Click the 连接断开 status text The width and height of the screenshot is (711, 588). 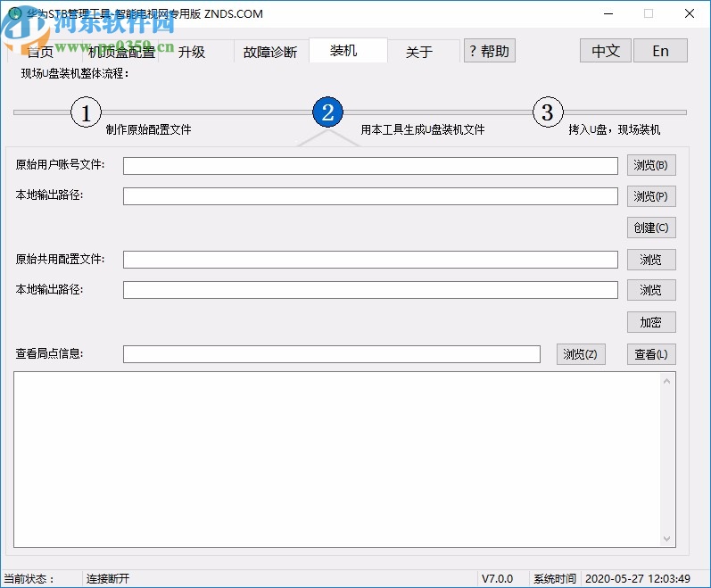coord(108,578)
